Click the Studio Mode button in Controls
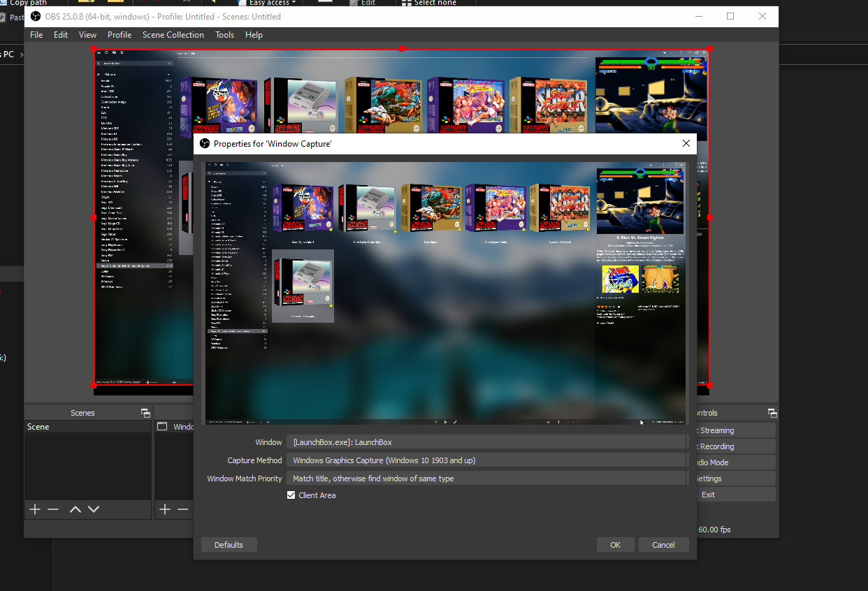The height and width of the screenshot is (591, 868). coord(736,462)
